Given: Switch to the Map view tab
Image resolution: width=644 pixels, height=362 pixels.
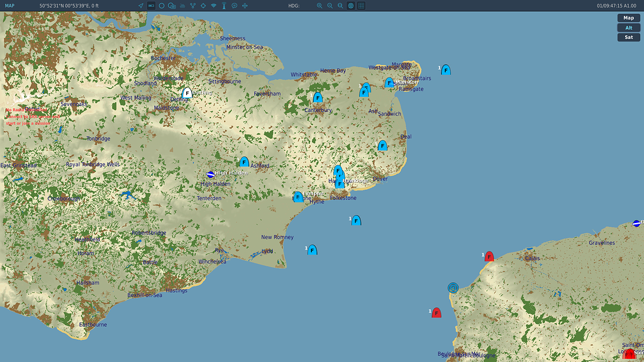Looking at the screenshot, I should 628,18.
